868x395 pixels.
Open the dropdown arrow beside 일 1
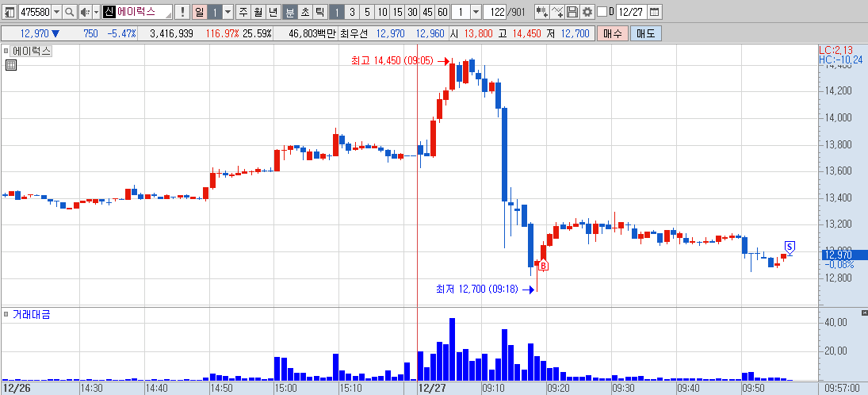tap(228, 12)
